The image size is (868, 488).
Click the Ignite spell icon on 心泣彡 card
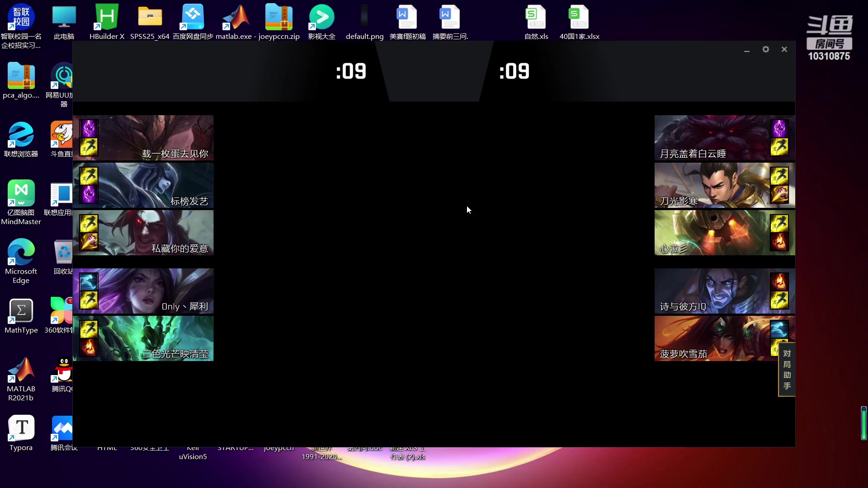(x=779, y=242)
